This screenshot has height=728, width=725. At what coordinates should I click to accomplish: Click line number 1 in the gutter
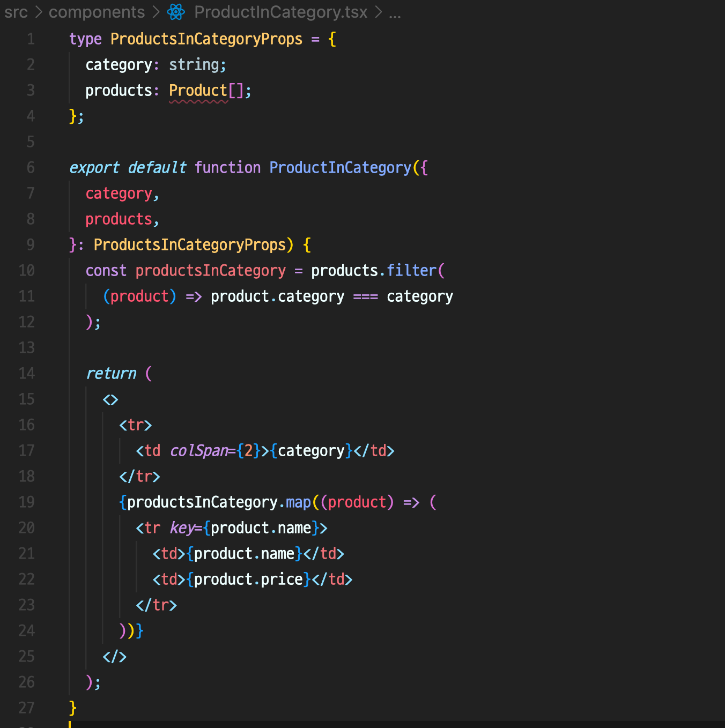(x=31, y=39)
